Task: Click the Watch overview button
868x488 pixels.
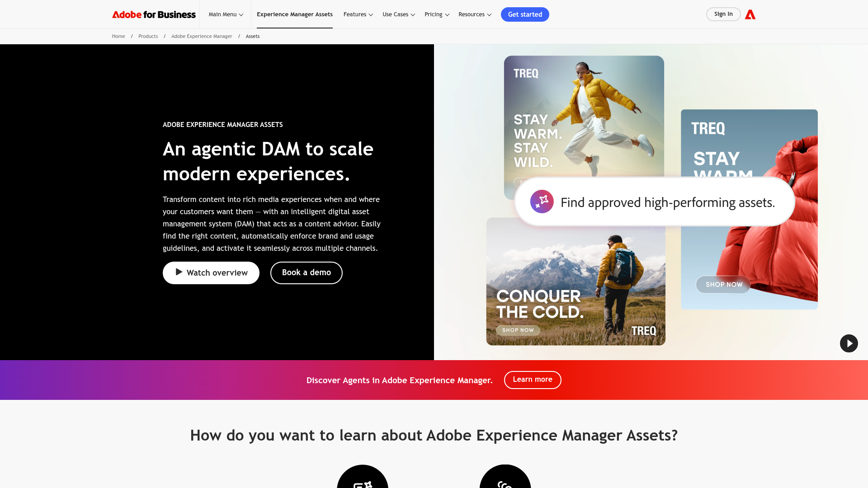Action: 211,273
